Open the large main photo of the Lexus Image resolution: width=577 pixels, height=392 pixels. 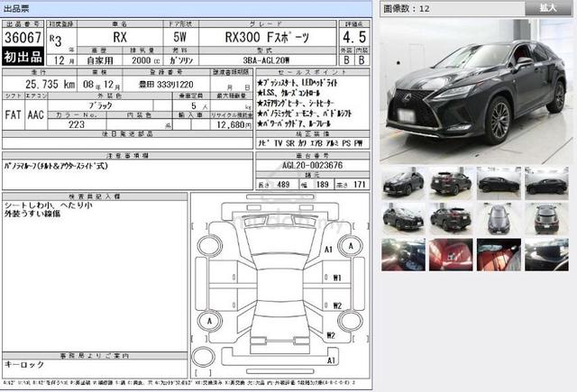point(476,92)
